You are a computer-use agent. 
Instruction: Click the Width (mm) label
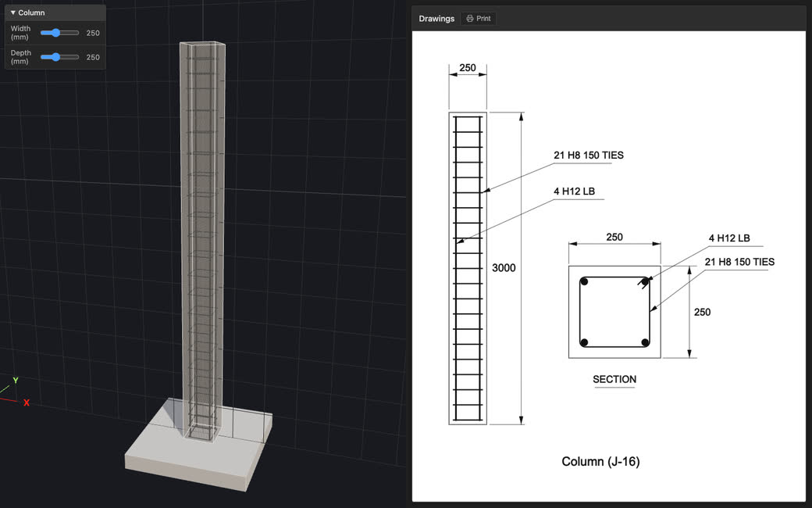point(21,33)
